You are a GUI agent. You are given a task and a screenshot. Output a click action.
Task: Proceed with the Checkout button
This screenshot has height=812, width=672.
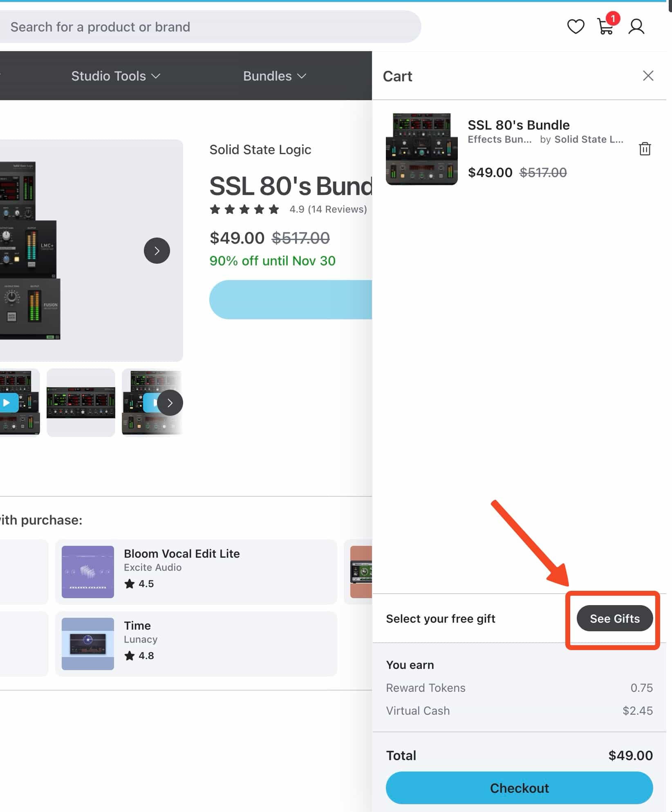click(519, 788)
